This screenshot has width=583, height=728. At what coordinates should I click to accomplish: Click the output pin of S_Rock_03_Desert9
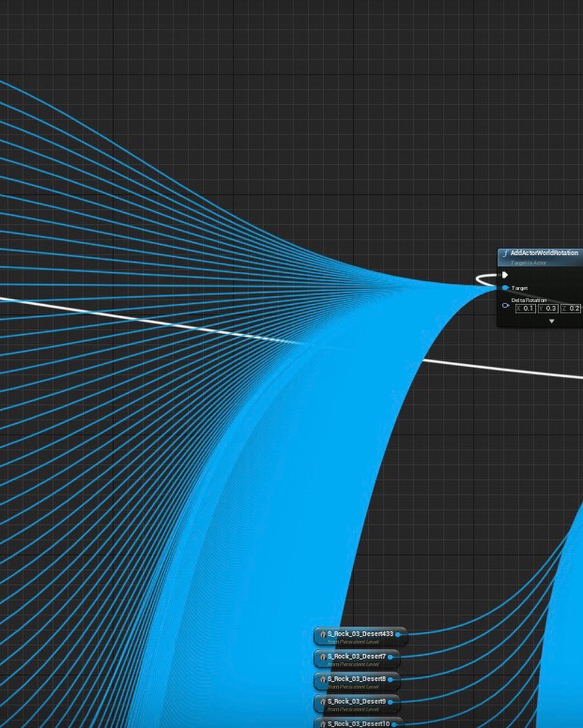click(390, 702)
